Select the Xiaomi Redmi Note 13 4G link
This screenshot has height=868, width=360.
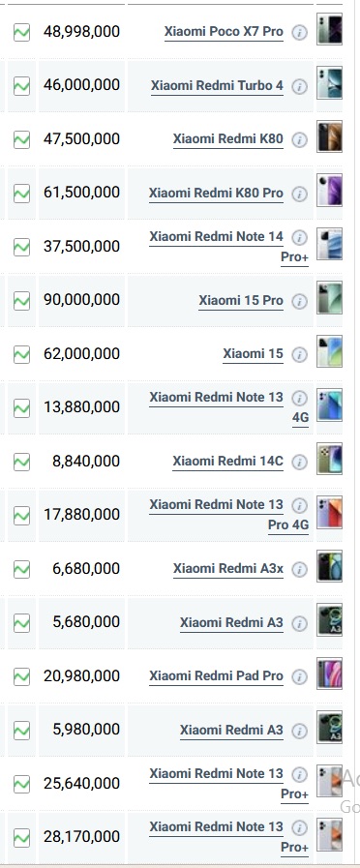pos(228,407)
